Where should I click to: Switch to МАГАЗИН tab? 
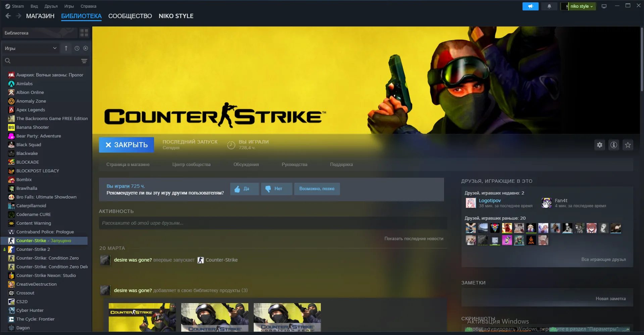pyautogui.click(x=40, y=16)
